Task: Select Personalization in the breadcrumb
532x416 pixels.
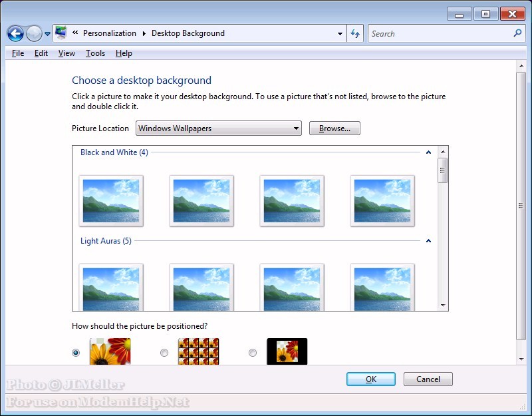Action: pyautogui.click(x=110, y=33)
